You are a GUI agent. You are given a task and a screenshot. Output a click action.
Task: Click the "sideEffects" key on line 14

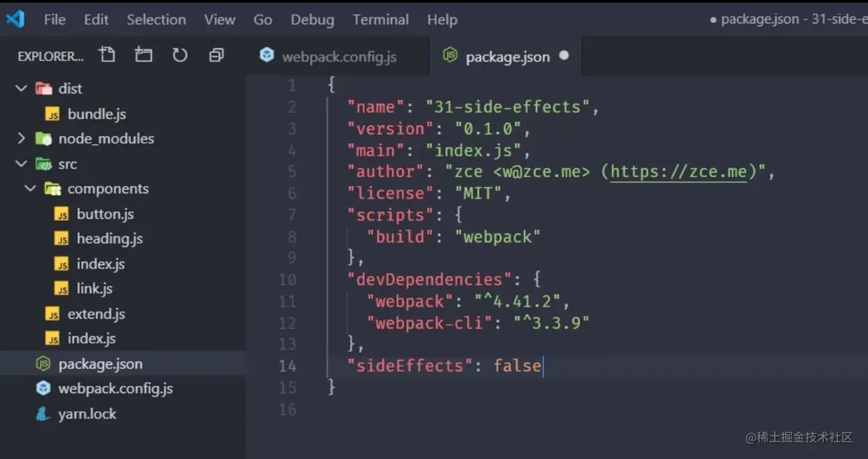point(409,366)
